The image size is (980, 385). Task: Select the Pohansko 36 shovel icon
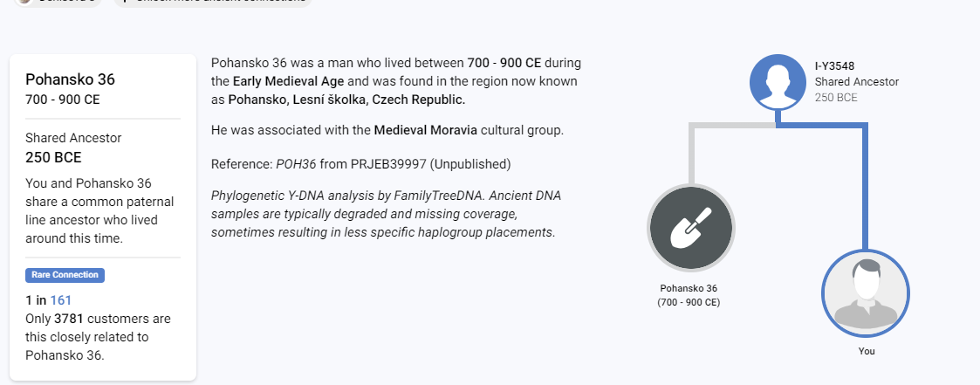point(690,228)
